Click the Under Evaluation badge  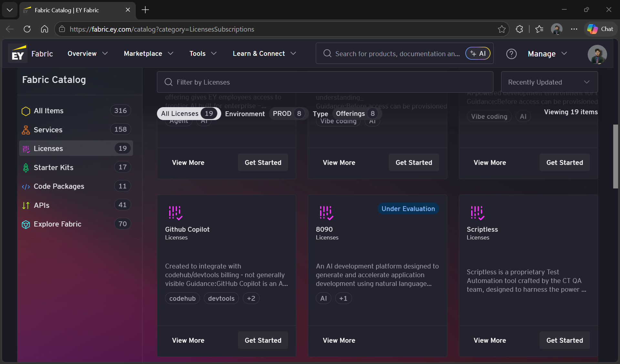pos(408,209)
